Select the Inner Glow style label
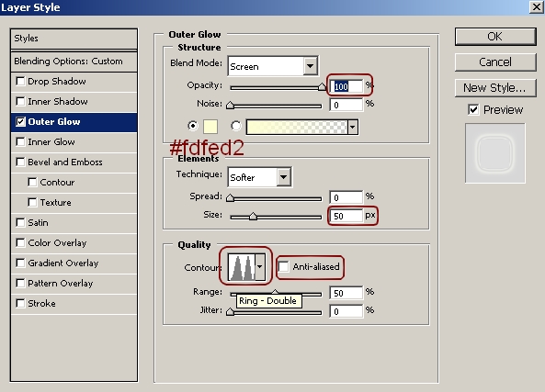545x392 pixels. pos(51,141)
